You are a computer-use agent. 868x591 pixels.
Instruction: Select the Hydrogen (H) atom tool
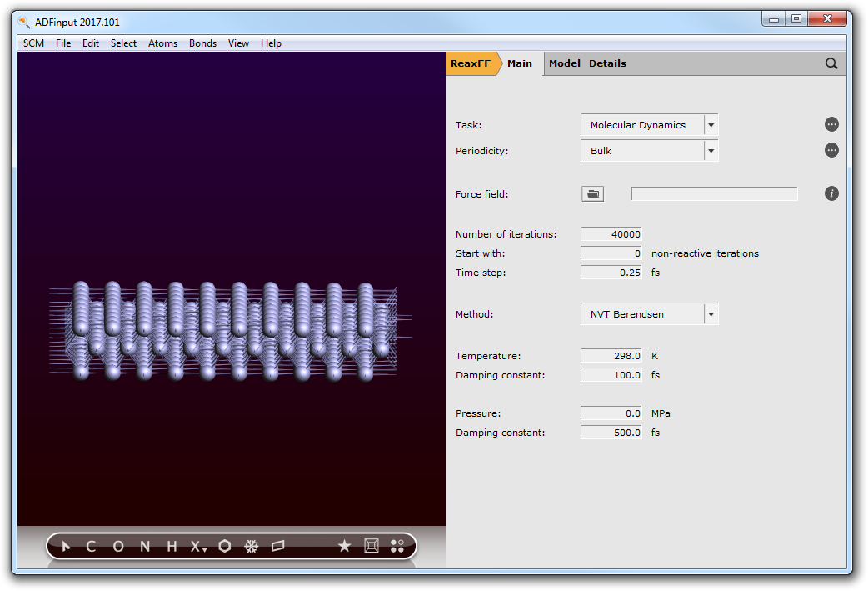point(172,547)
